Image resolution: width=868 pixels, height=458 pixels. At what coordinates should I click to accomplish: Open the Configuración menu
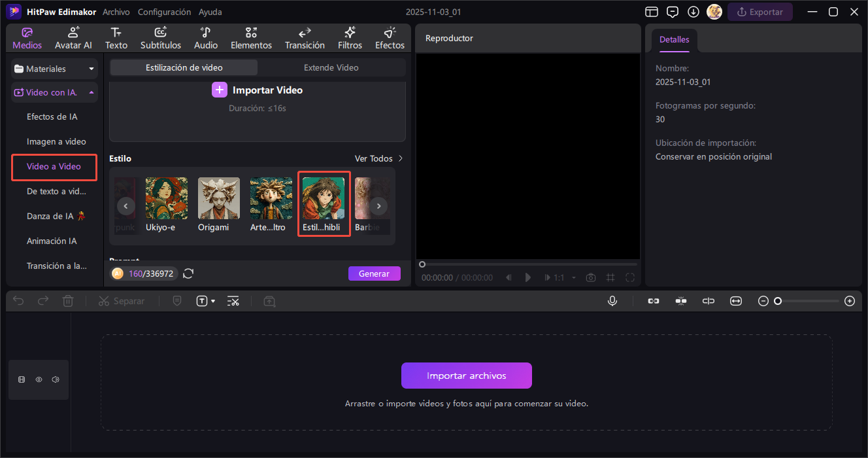pyautogui.click(x=164, y=12)
